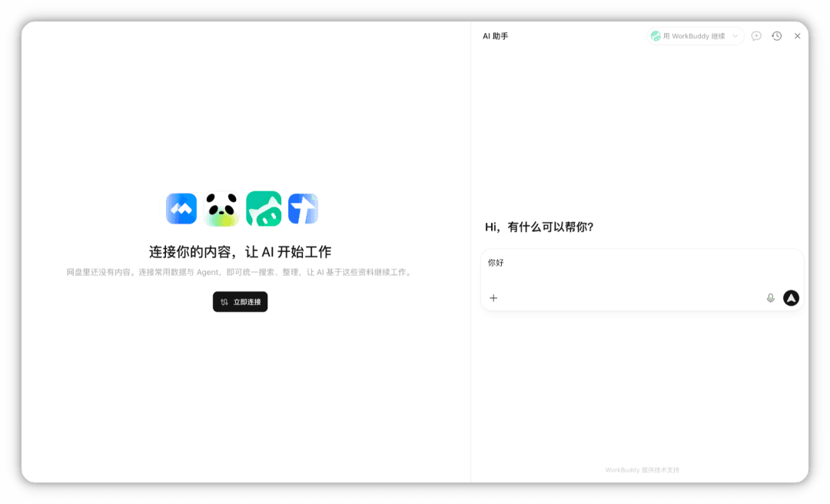Click the blue arrow app icon
This screenshot has width=830, height=504.
tap(303, 208)
